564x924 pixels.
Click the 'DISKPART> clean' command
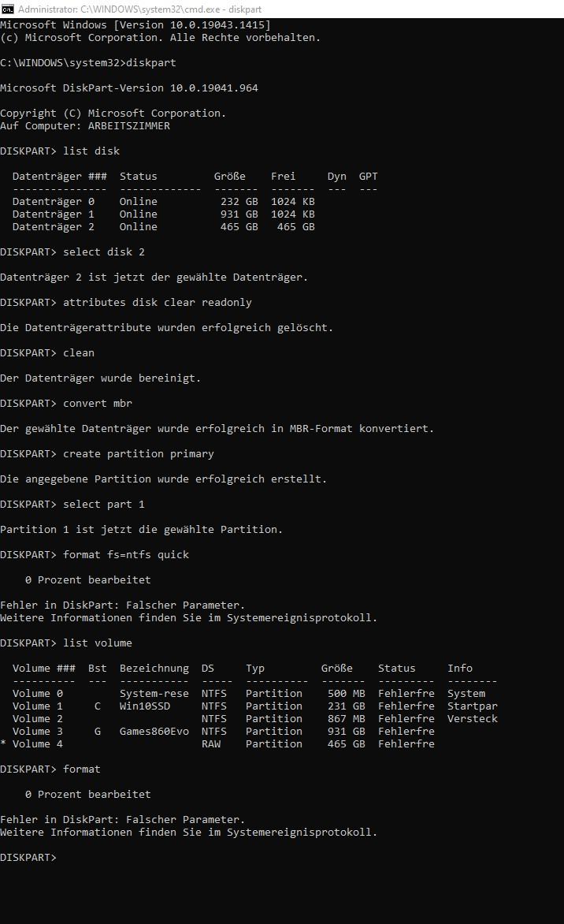pos(47,353)
